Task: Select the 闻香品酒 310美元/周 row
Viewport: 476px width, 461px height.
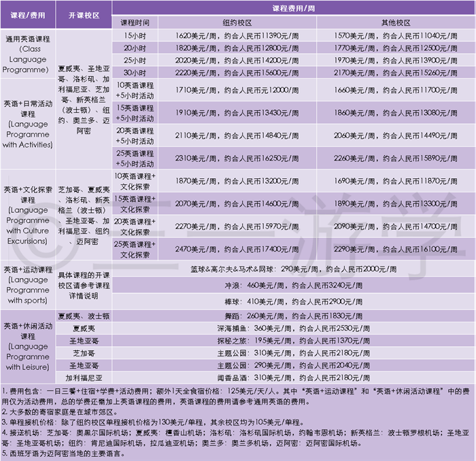Action: click(293, 378)
